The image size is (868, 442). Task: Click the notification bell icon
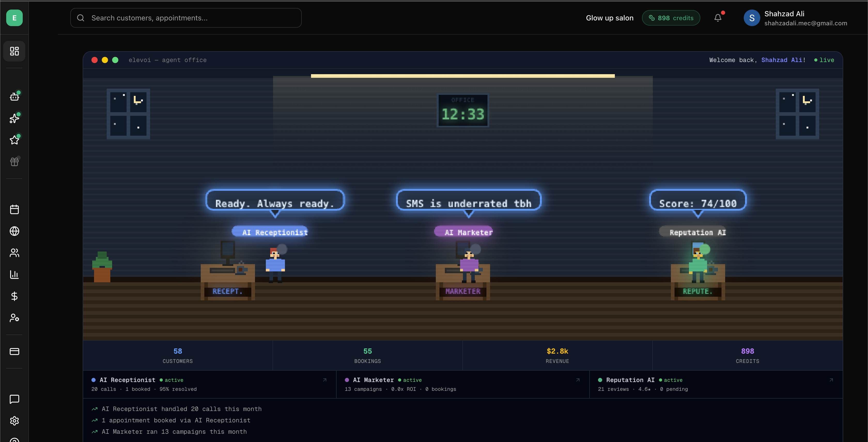[x=718, y=18]
